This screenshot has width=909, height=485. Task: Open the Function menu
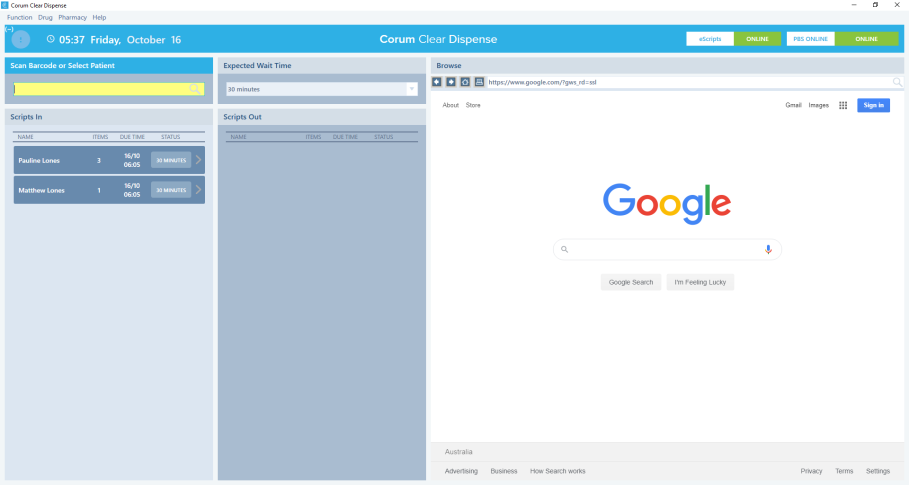click(x=20, y=18)
